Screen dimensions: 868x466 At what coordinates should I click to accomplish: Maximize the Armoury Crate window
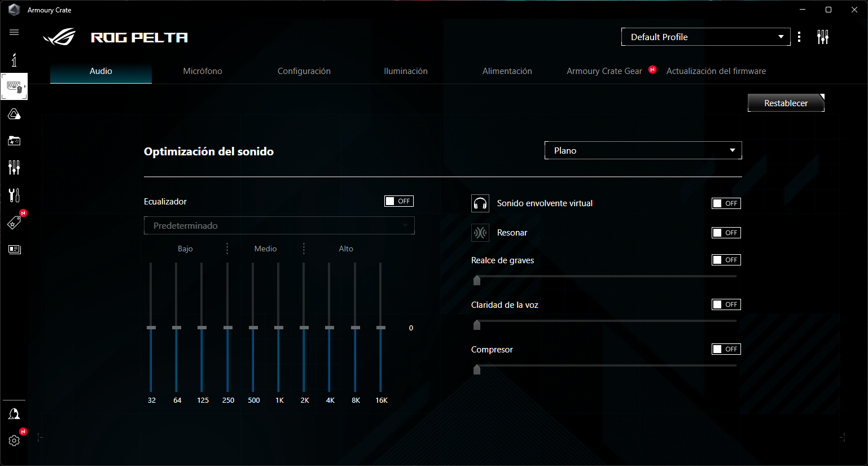point(828,10)
